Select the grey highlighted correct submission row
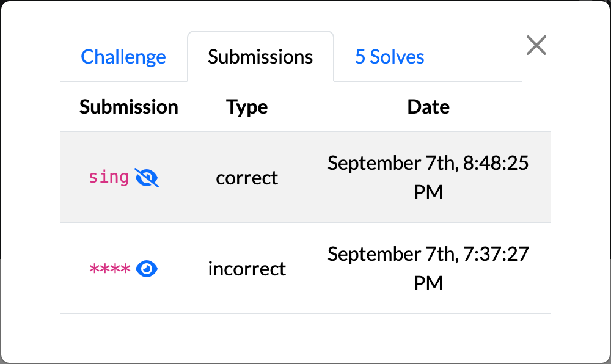This screenshot has width=611, height=364. coord(305,177)
